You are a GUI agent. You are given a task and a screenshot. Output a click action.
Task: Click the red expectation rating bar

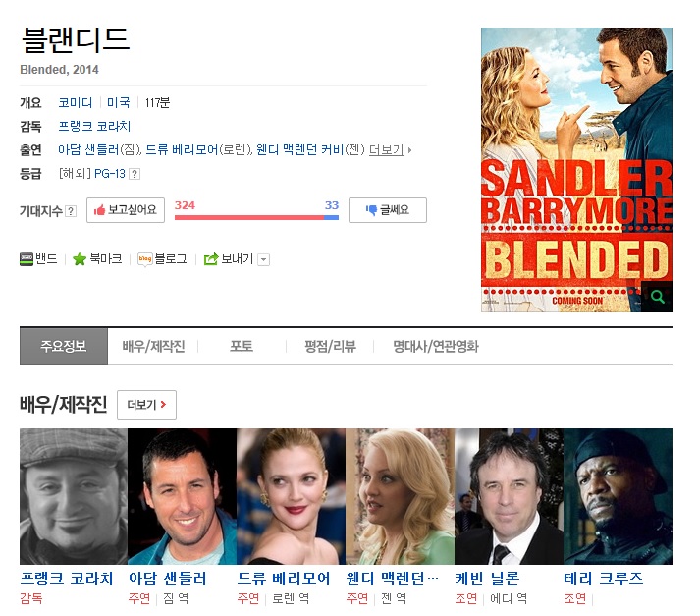click(248, 217)
